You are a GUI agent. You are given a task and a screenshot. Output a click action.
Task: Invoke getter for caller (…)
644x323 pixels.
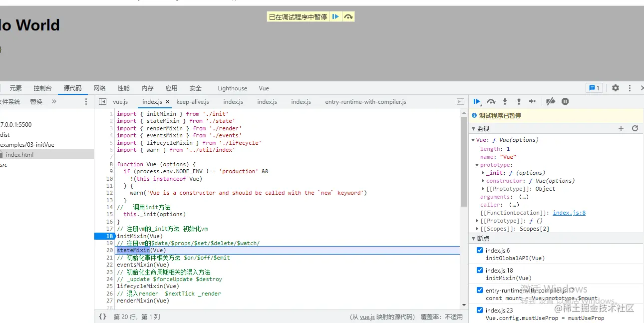tap(514, 205)
